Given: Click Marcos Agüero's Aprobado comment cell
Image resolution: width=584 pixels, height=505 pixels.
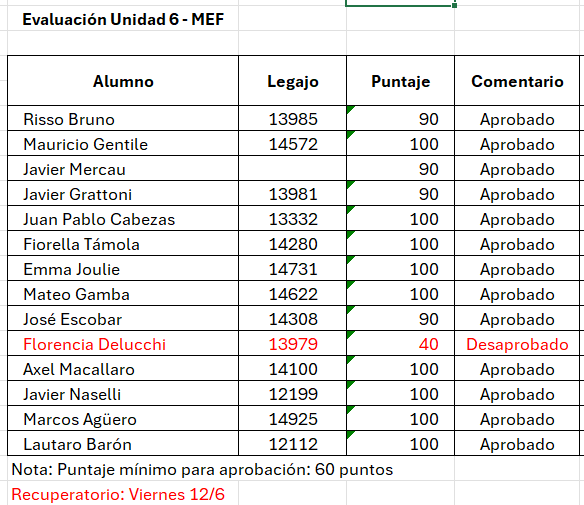Looking at the screenshot, I should pos(517,419).
